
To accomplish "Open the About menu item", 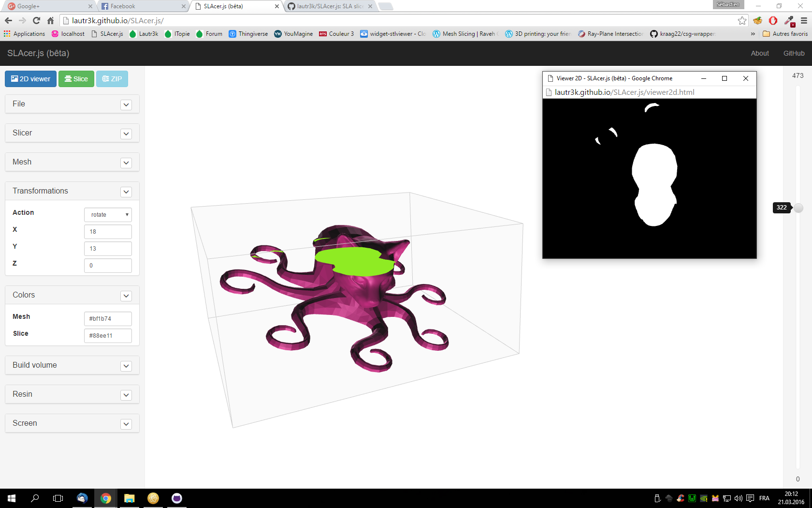I will (x=760, y=53).
